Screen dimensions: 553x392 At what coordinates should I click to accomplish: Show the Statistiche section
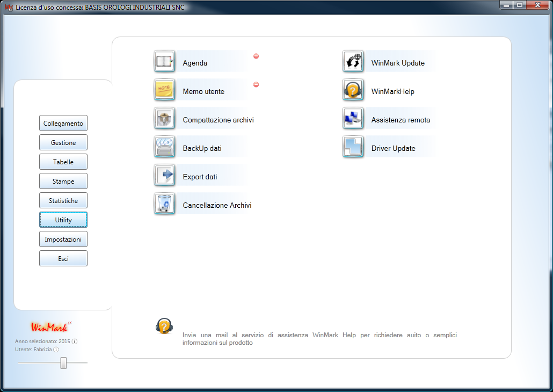pos(63,200)
